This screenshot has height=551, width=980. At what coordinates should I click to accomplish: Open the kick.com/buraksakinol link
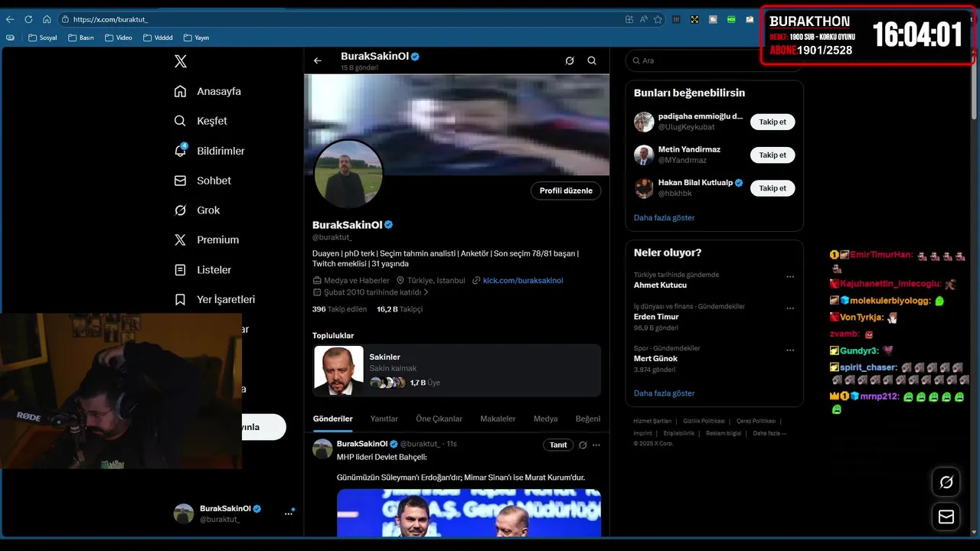point(523,281)
